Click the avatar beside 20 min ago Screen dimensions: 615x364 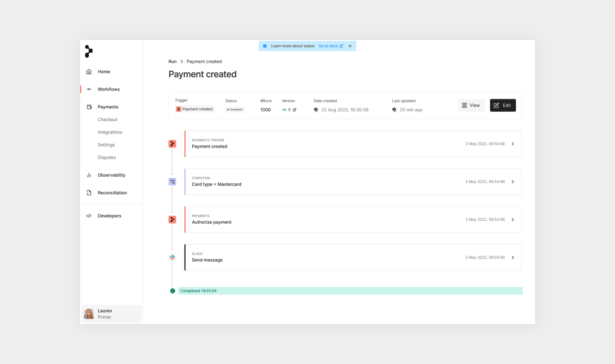point(394,110)
